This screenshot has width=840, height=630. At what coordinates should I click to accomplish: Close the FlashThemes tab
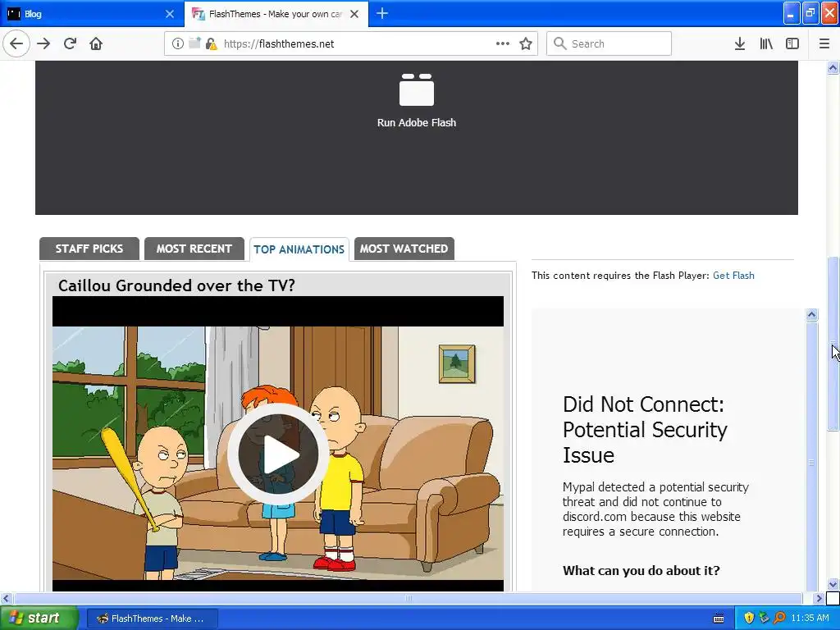(x=354, y=14)
